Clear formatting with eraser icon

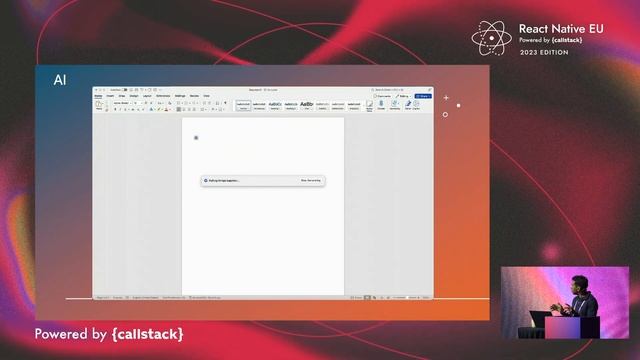coord(170,103)
